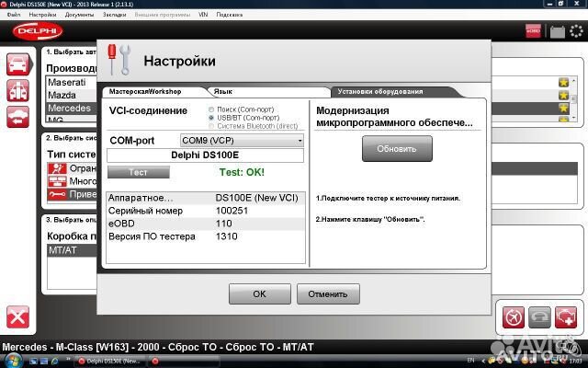Image resolution: width=588 pixels, height=368 pixels.
Task: Open the Закладки menu
Action: pyautogui.click(x=114, y=15)
